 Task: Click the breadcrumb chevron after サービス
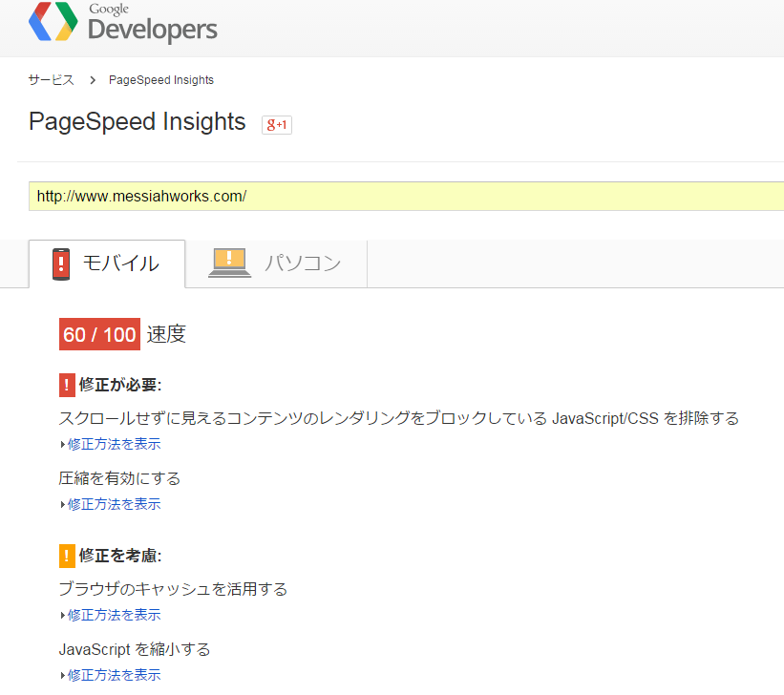93,80
